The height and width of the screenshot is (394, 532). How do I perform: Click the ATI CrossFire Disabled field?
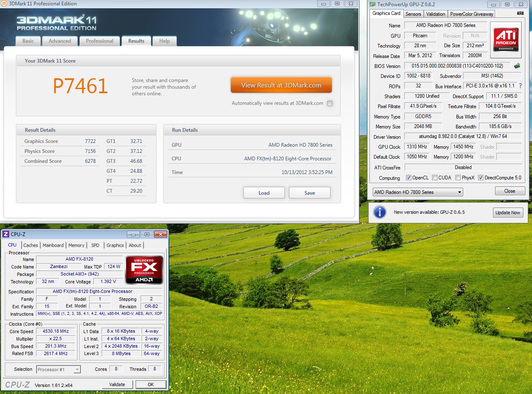click(x=463, y=167)
